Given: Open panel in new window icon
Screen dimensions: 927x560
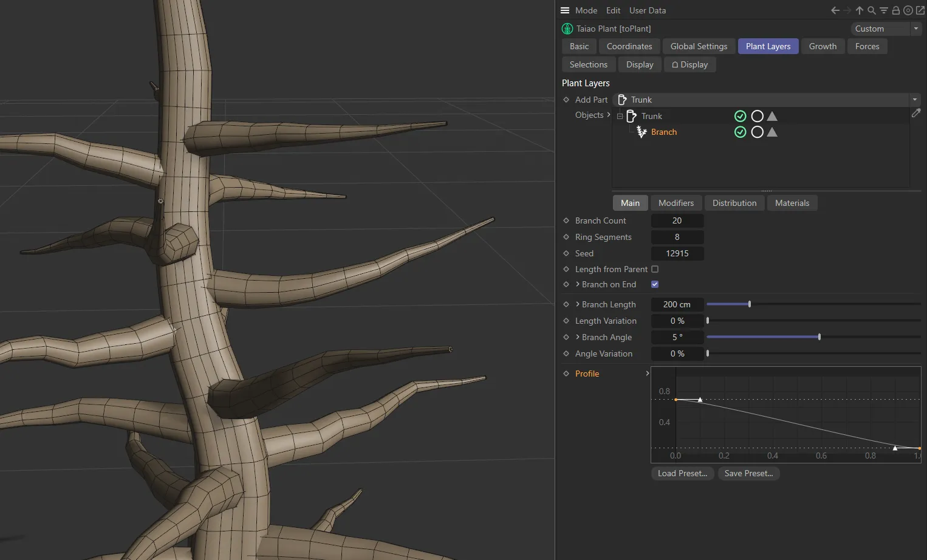Looking at the screenshot, I should [x=920, y=10].
